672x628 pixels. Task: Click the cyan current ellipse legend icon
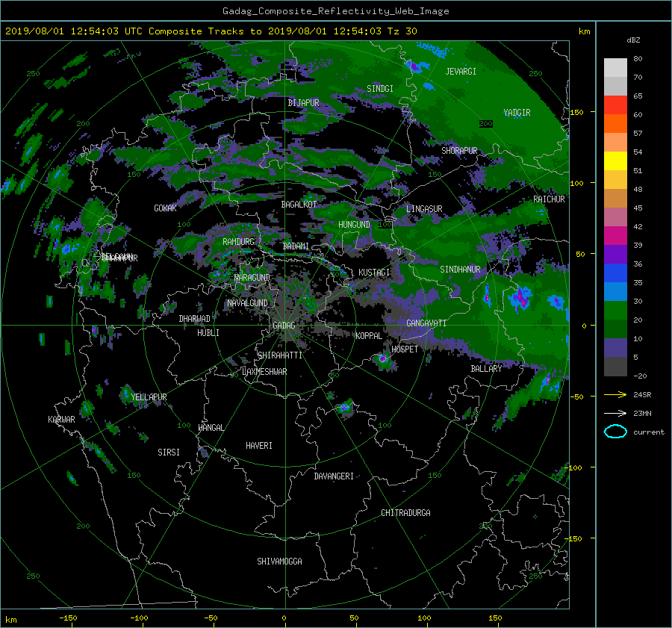[x=615, y=432]
